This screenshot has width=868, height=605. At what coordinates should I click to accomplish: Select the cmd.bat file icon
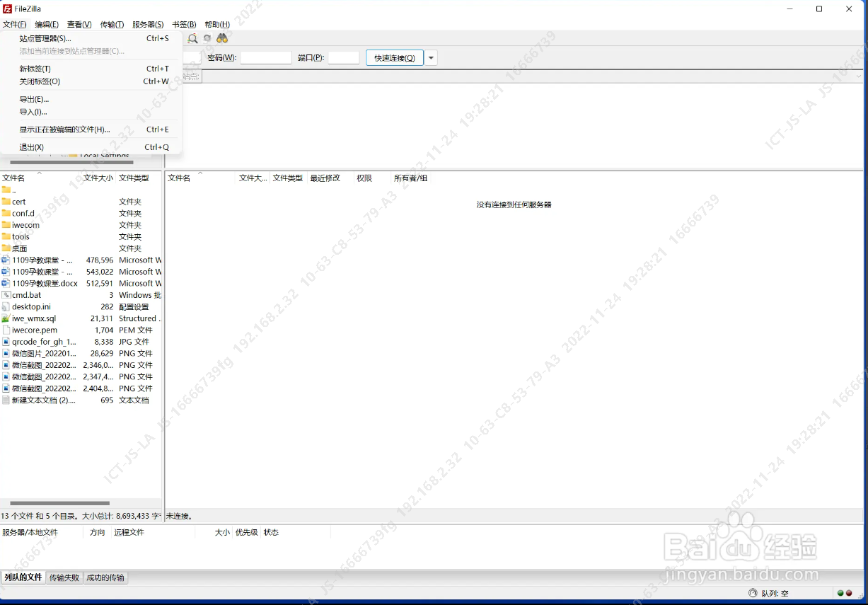[6, 295]
